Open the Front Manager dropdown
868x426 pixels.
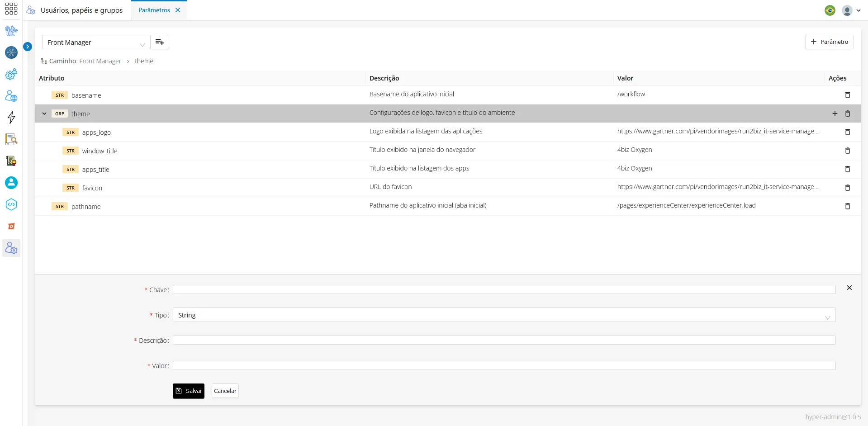[x=96, y=42]
